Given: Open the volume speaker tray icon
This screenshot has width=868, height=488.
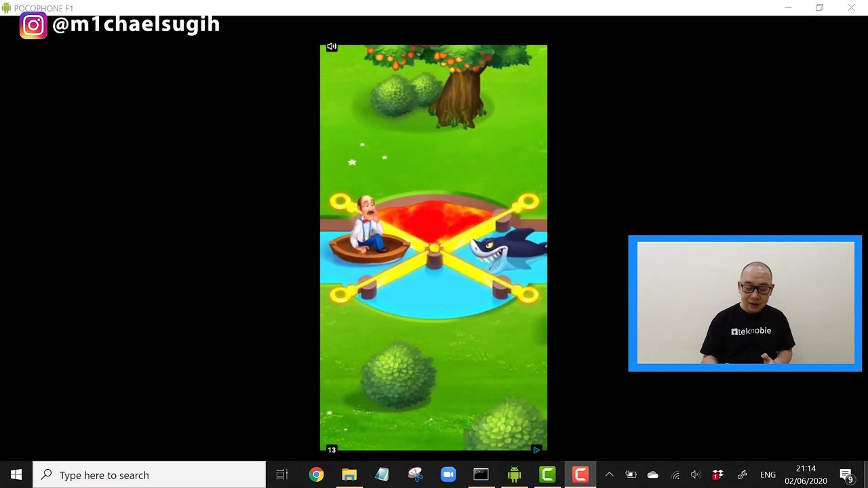Looking at the screenshot, I should (696, 474).
